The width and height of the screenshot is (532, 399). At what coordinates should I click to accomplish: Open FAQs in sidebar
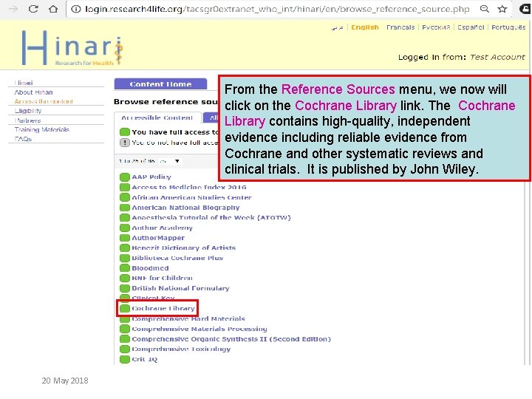23,139
